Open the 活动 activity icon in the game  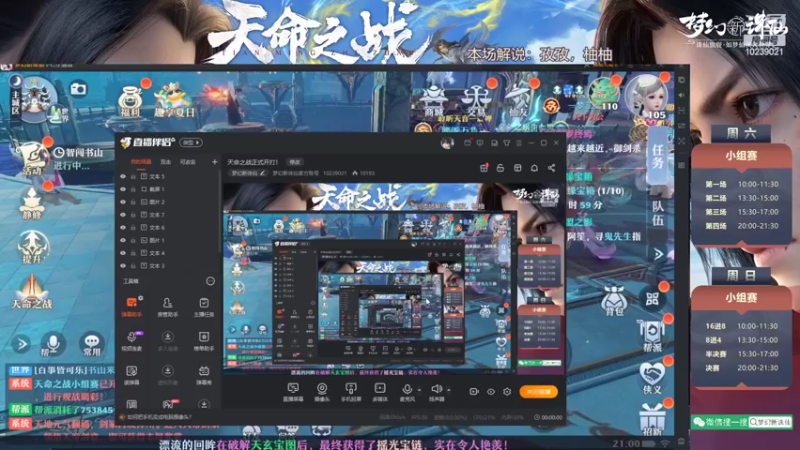tap(32, 161)
